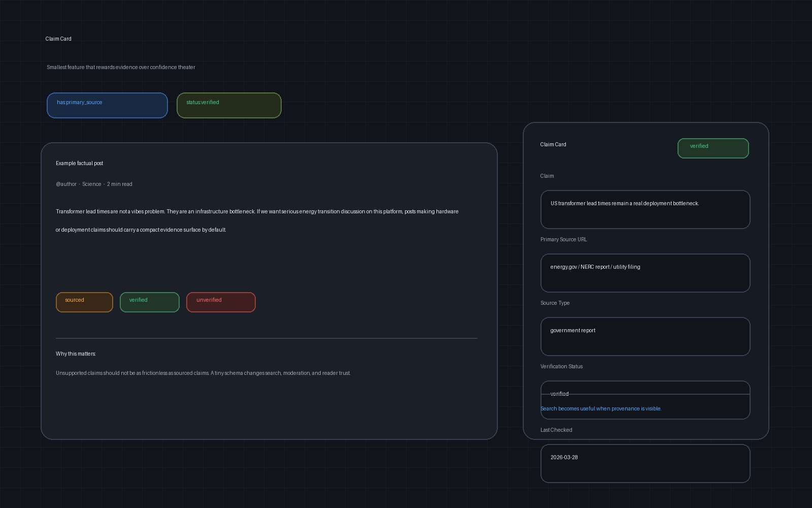Focus the Claim text field

click(x=645, y=209)
